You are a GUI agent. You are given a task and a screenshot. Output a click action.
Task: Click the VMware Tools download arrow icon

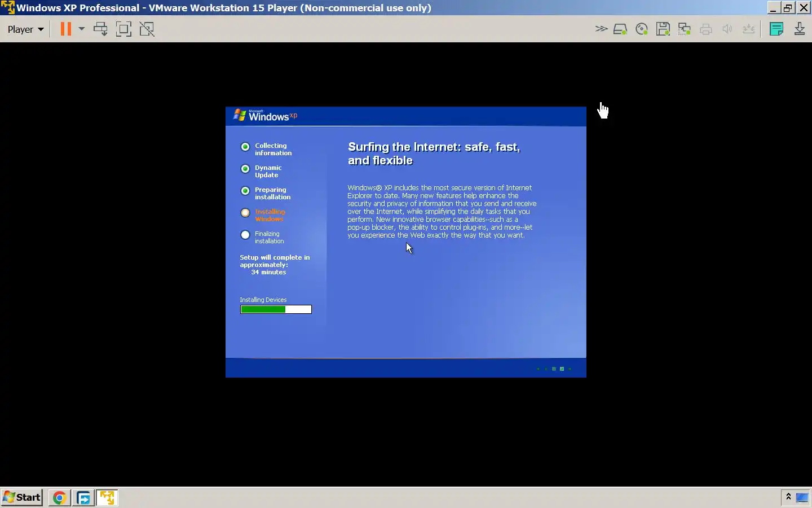[x=800, y=29]
